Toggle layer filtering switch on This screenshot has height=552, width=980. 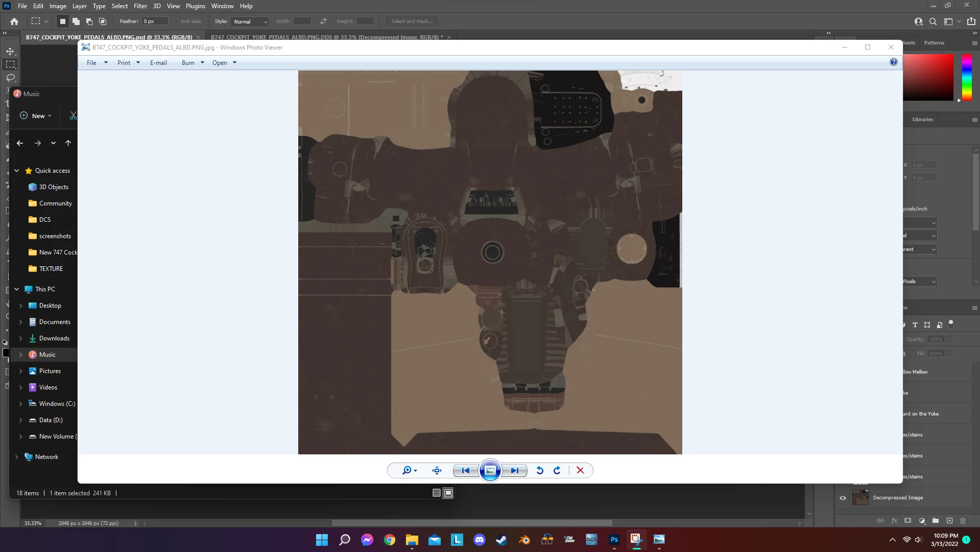(x=951, y=324)
